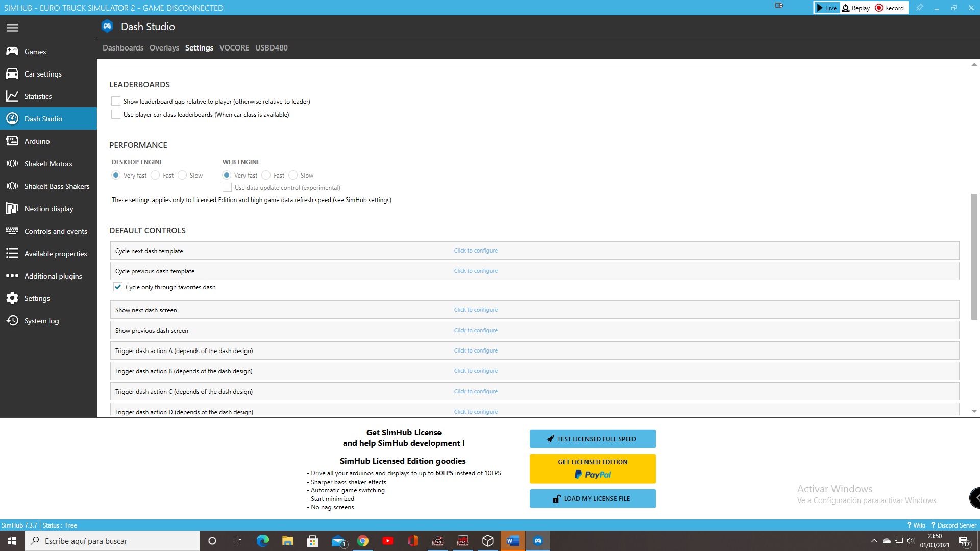
Task: Switch to USBD480 tab
Action: point(272,47)
